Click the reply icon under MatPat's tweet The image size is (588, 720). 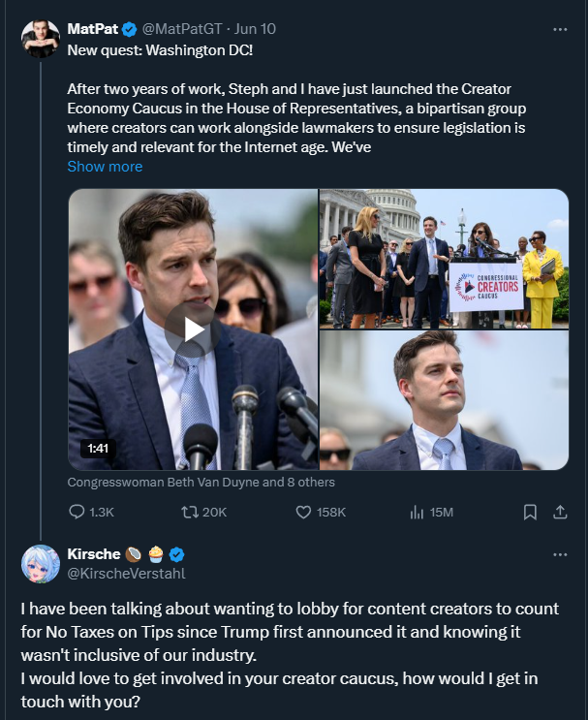pyautogui.click(x=77, y=512)
